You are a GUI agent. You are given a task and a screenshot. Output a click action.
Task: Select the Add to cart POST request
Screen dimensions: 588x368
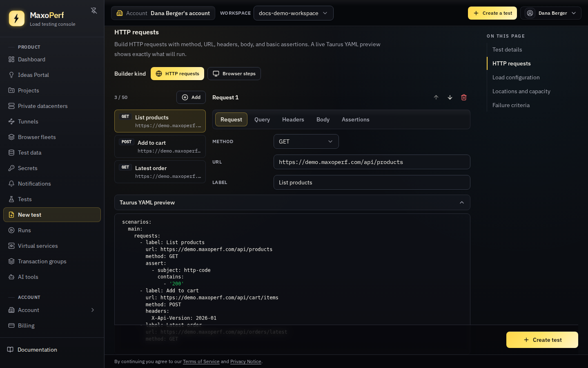(160, 146)
